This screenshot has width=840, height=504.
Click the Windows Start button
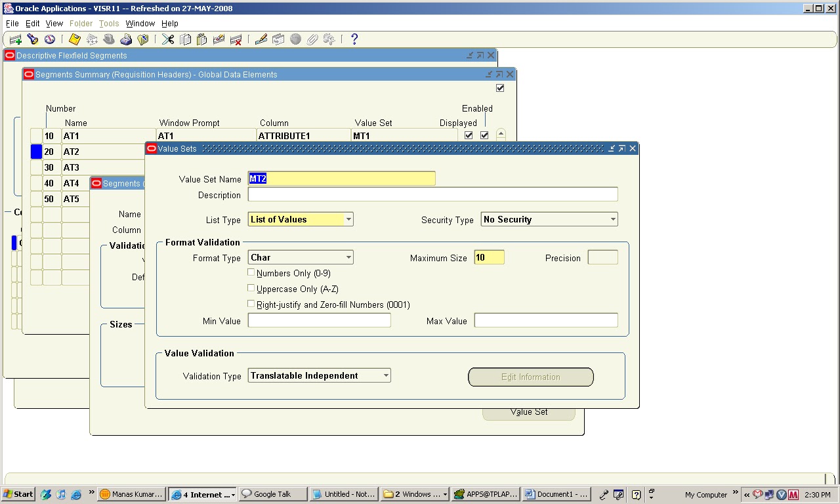pyautogui.click(x=18, y=494)
